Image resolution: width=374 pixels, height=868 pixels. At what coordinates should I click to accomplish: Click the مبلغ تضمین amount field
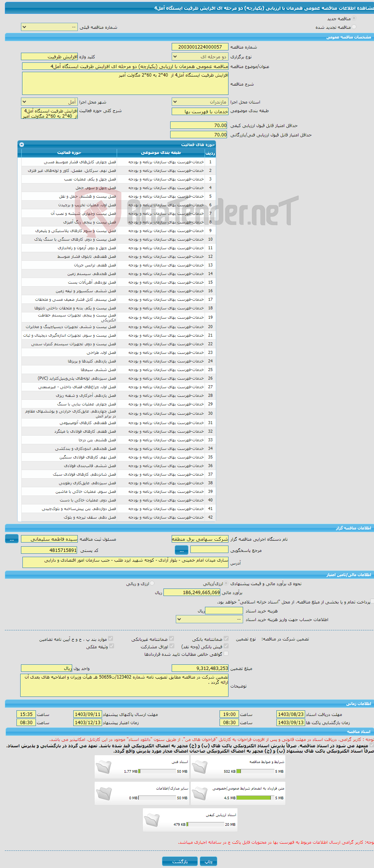click(200, 668)
